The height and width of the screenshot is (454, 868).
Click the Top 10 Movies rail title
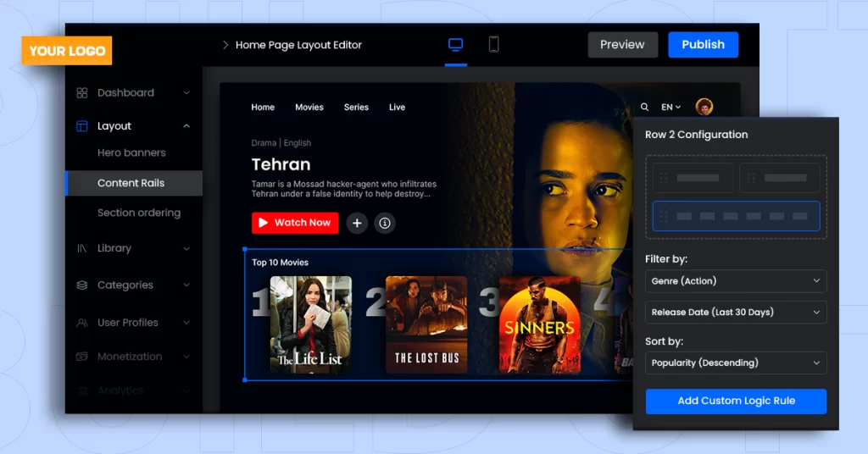point(280,263)
